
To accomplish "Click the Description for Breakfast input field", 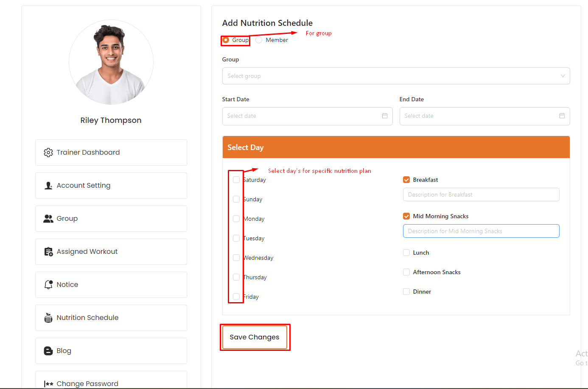I will point(481,195).
